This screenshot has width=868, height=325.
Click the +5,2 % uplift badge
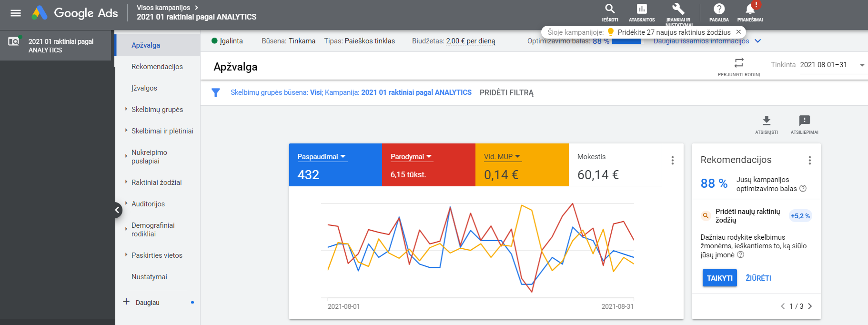tap(800, 216)
